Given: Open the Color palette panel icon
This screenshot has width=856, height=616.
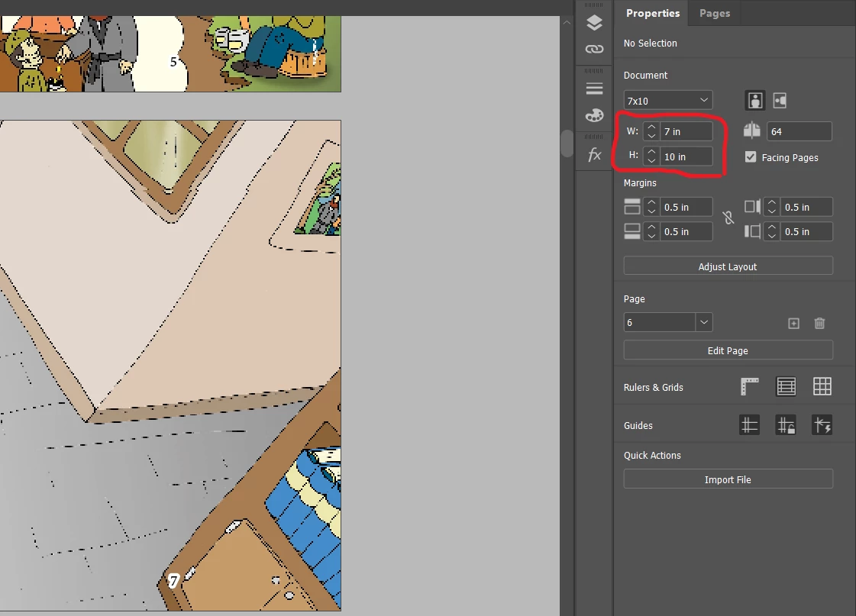Looking at the screenshot, I should click(x=594, y=115).
